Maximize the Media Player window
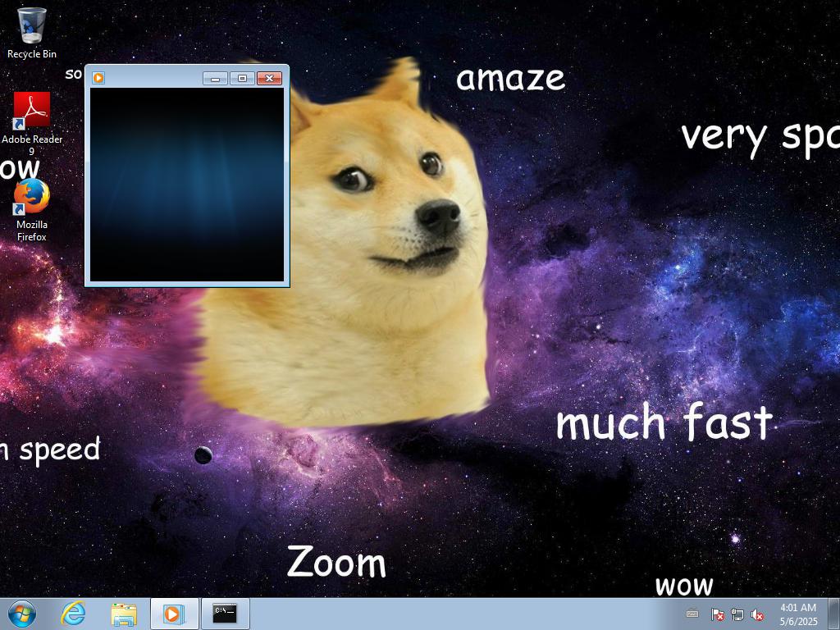The width and height of the screenshot is (840, 630). (242, 78)
